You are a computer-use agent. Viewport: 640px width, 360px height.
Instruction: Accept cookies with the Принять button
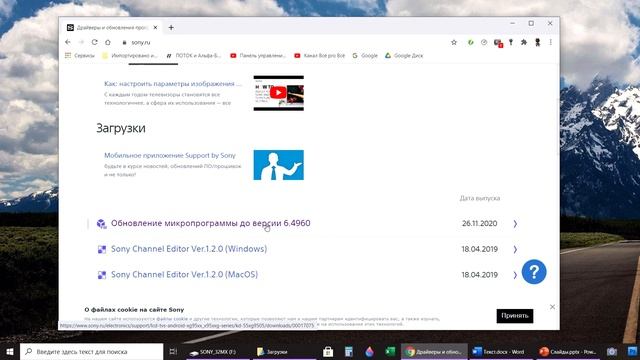pos(515,316)
